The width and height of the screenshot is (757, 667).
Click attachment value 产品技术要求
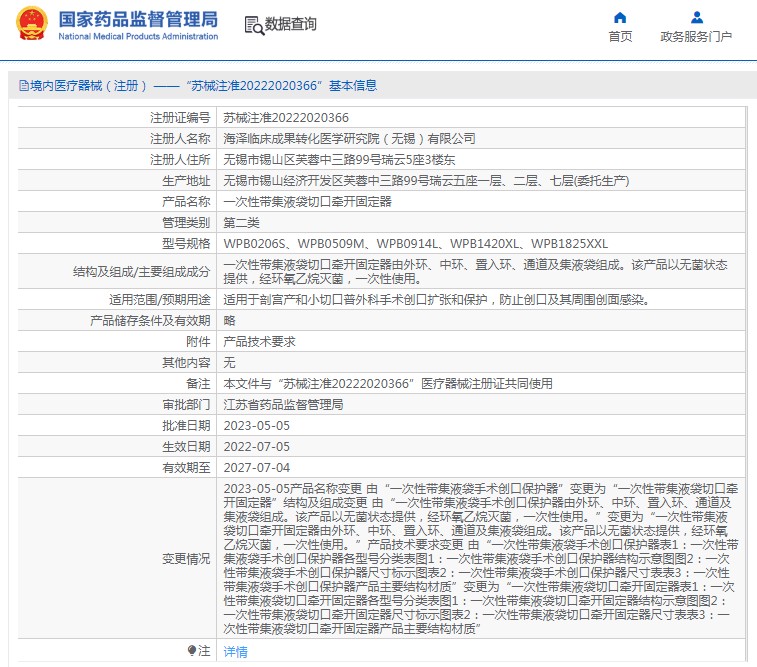point(259,342)
